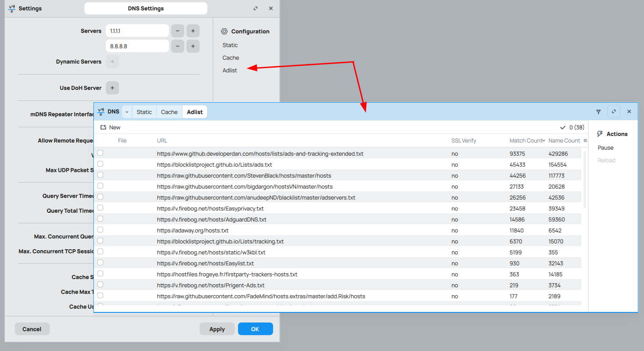Click the New adlist icon
644x351 pixels.
coord(103,127)
